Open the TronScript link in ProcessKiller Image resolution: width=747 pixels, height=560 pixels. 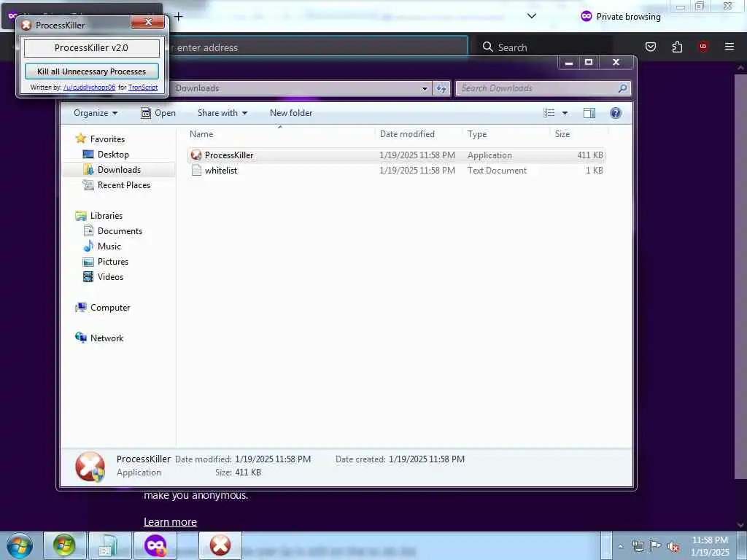click(x=143, y=87)
